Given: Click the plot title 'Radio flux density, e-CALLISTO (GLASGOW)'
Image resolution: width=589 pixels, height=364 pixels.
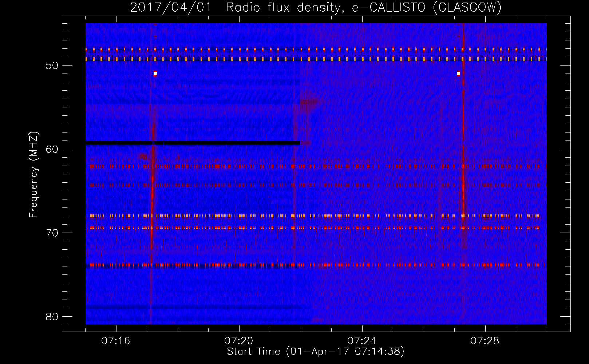Looking at the screenshot, I should tap(363, 7).
